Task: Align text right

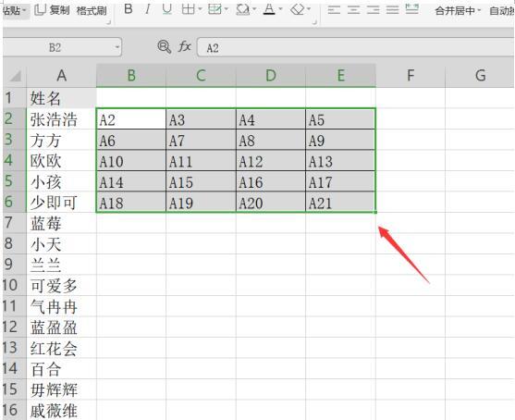Action: (374, 10)
